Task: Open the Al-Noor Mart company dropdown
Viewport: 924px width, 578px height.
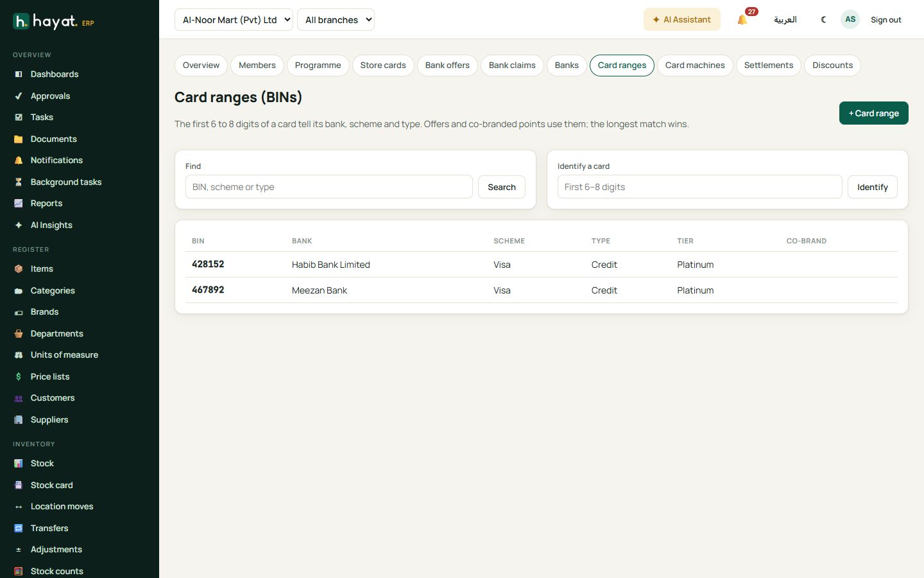Action: [234, 20]
